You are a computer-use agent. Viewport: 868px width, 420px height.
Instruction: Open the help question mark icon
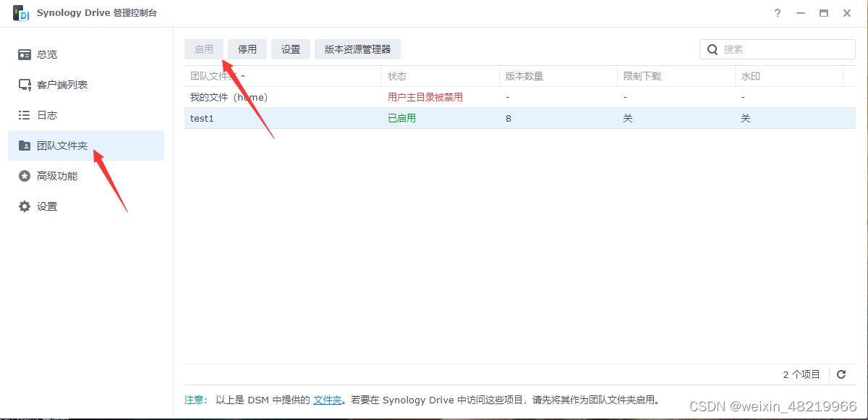click(778, 13)
